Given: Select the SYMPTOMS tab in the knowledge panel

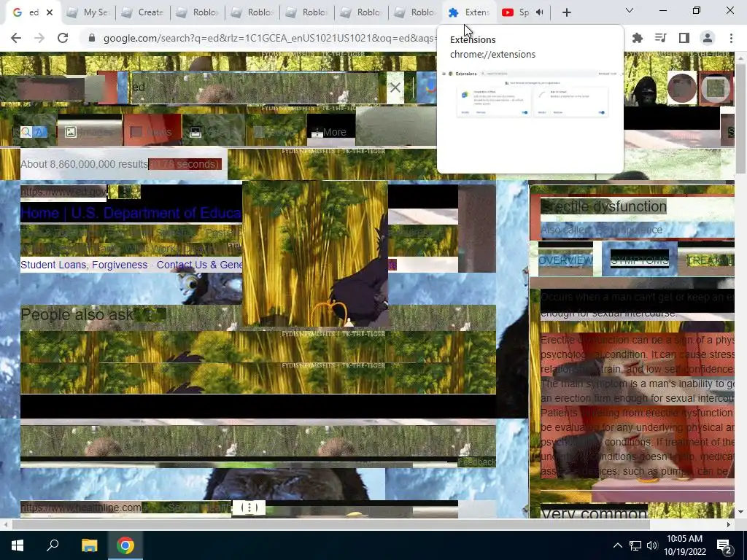Looking at the screenshot, I should tap(639, 260).
